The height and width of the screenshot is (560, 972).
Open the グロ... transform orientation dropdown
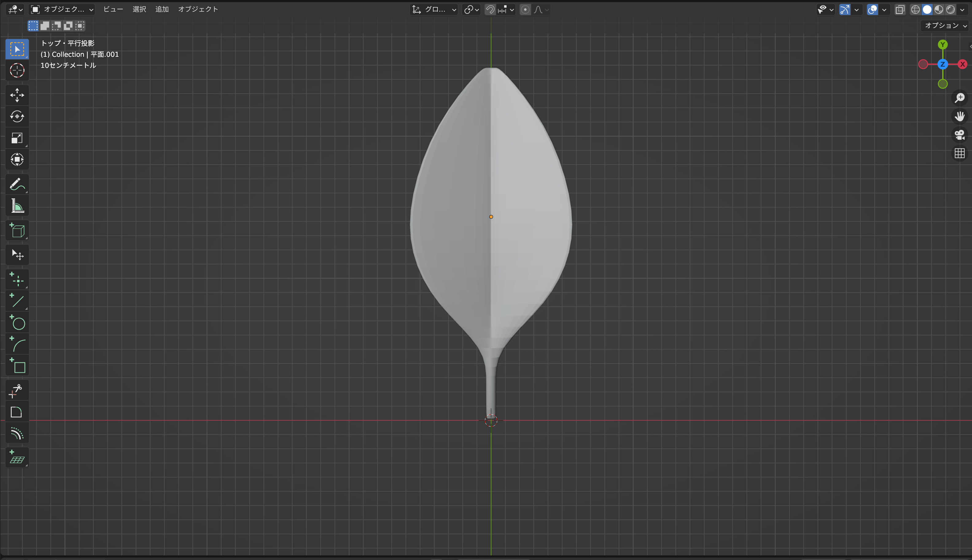(x=434, y=10)
